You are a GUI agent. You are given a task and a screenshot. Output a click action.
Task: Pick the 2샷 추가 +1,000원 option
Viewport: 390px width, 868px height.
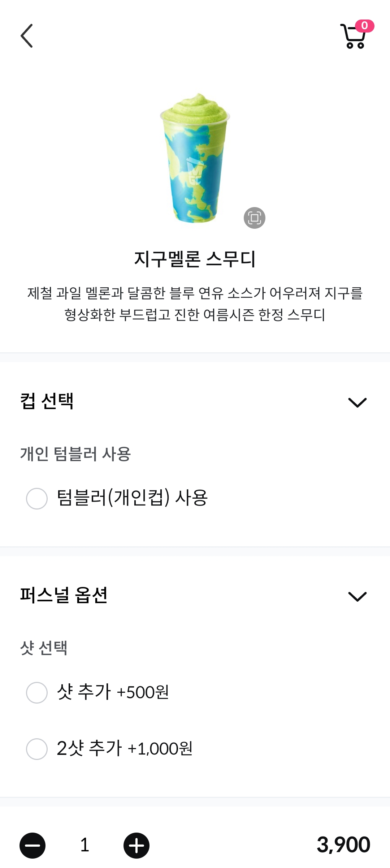pos(37,749)
